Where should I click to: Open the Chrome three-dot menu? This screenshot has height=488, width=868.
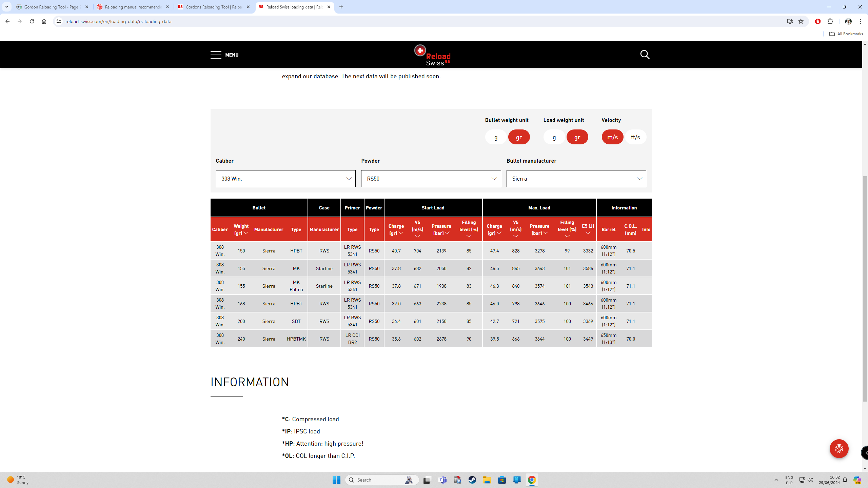(861, 21)
